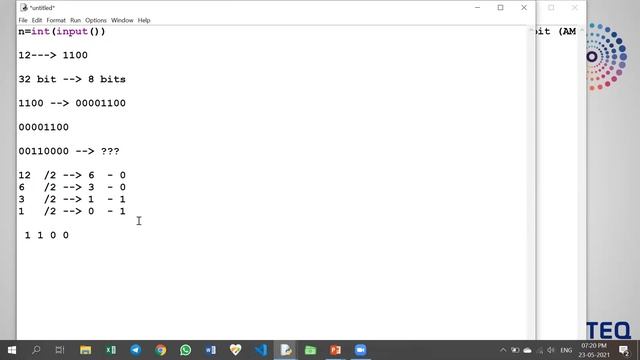Open WhatsApp from the taskbar
Viewport: 640px width, 360px height.
(x=186, y=350)
